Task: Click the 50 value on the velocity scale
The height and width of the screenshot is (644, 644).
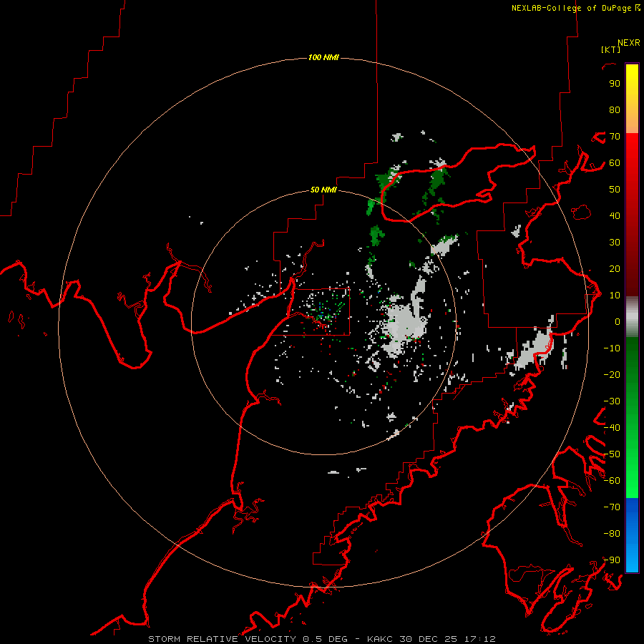Action: pos(615,190)
